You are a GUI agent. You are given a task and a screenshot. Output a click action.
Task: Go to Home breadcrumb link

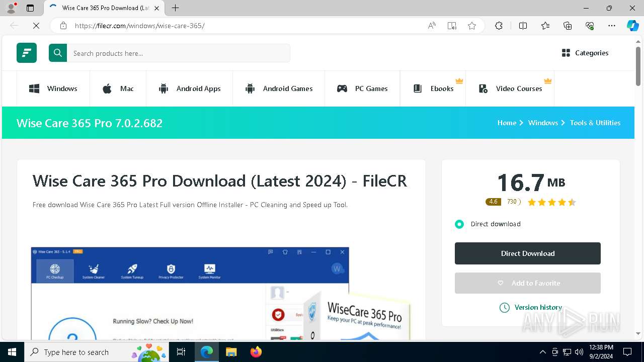coord(507,123)
